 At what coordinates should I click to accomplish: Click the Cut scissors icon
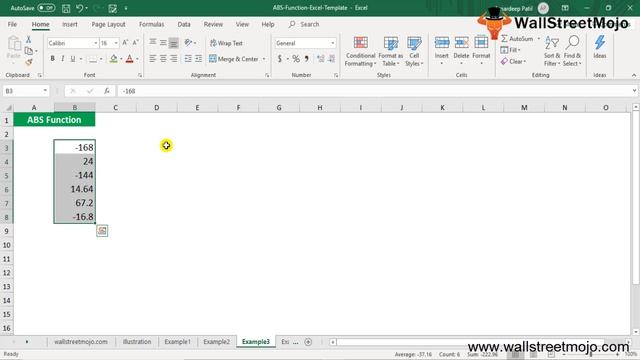29,39
